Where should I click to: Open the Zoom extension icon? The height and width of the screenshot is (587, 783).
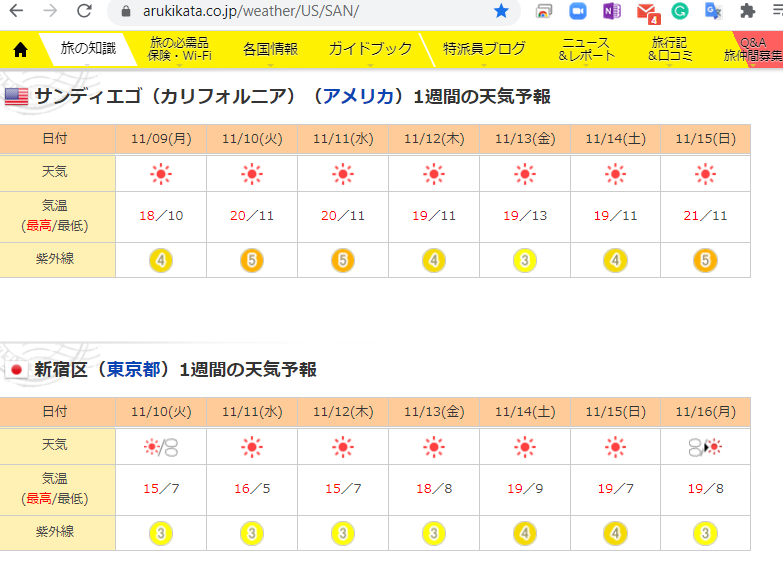(578, 11)
